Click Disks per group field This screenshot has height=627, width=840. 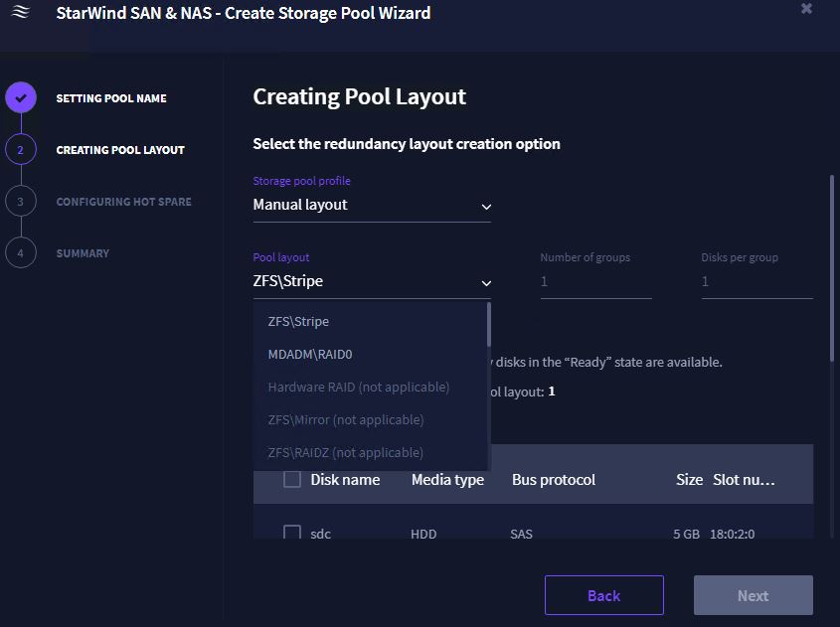click(x=756, y=281)
